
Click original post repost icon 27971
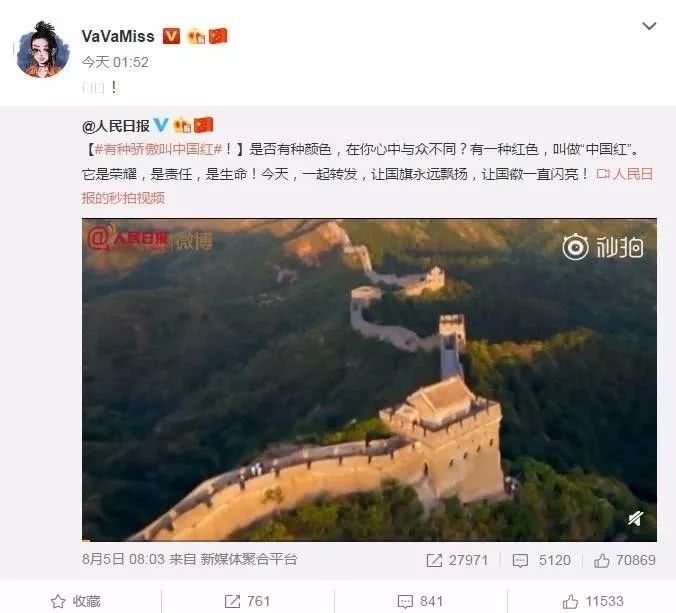(457, 560)
